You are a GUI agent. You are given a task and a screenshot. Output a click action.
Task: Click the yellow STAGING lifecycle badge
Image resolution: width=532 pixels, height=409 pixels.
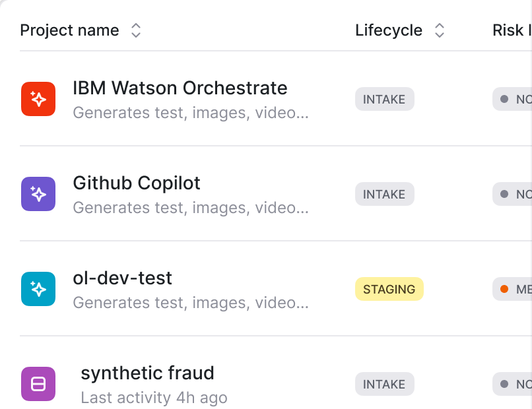[x=389, y=289]
